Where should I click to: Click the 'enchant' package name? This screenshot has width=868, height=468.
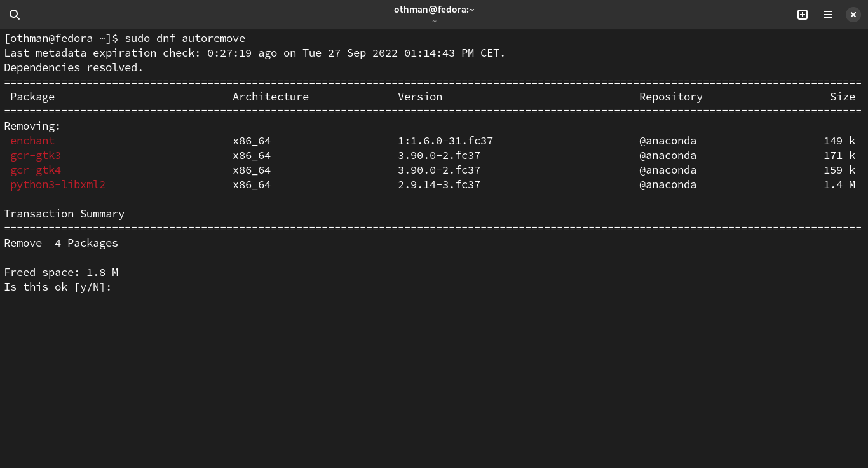(32, 141)
